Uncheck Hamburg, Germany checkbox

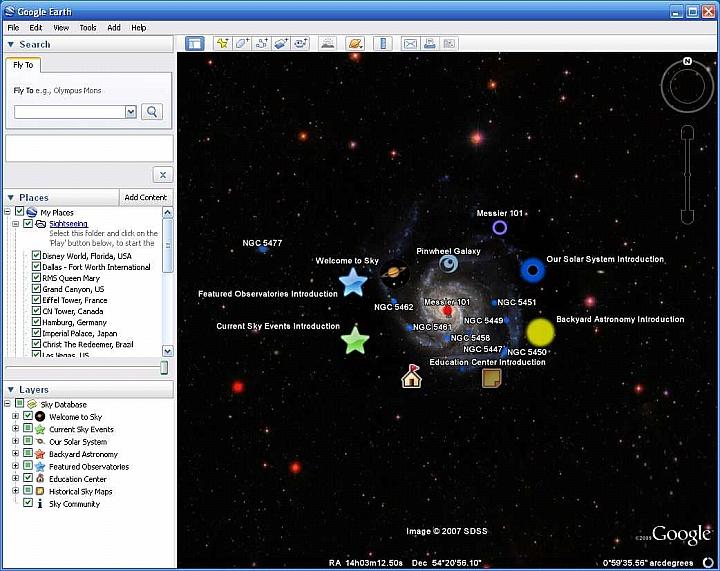tap(36, 321)
